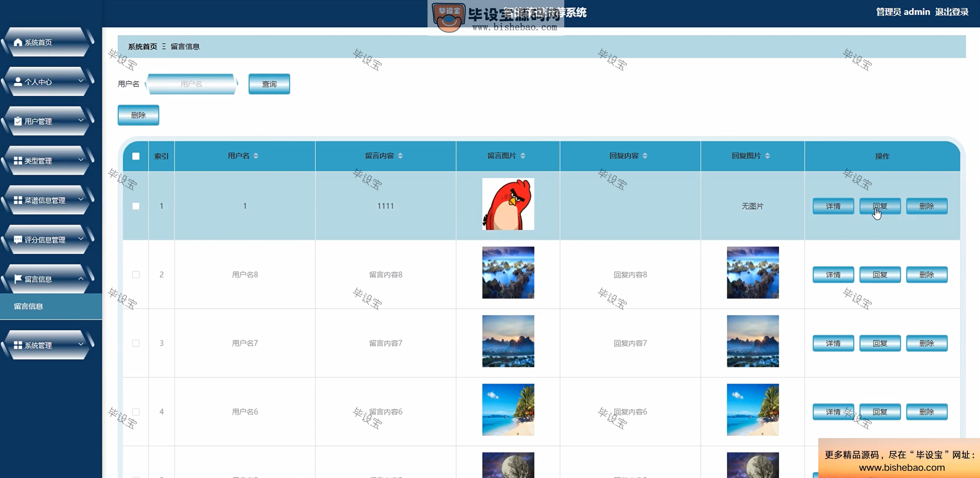Viewport: 980px width, 478px height.
Task: Check the checkbox for row 用户名6
Action: 136,411
